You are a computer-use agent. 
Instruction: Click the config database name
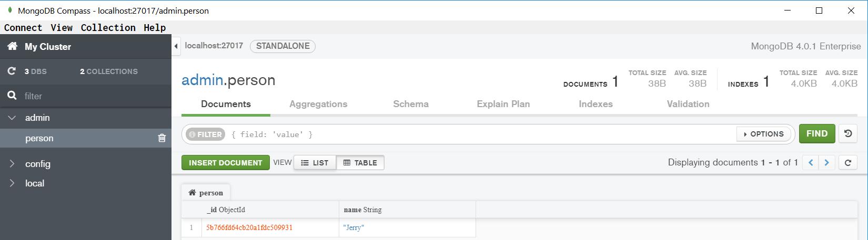pyautogui.click(x=38, y=164)
